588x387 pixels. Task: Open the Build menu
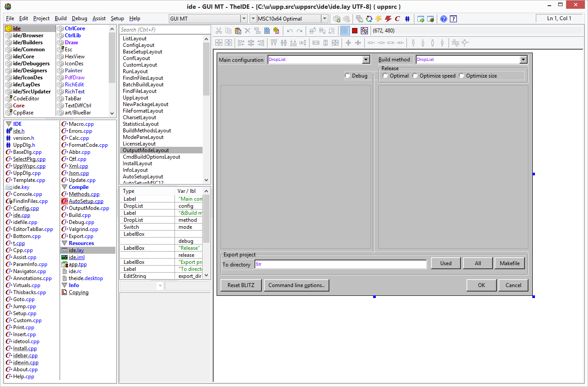pos(61,18)
